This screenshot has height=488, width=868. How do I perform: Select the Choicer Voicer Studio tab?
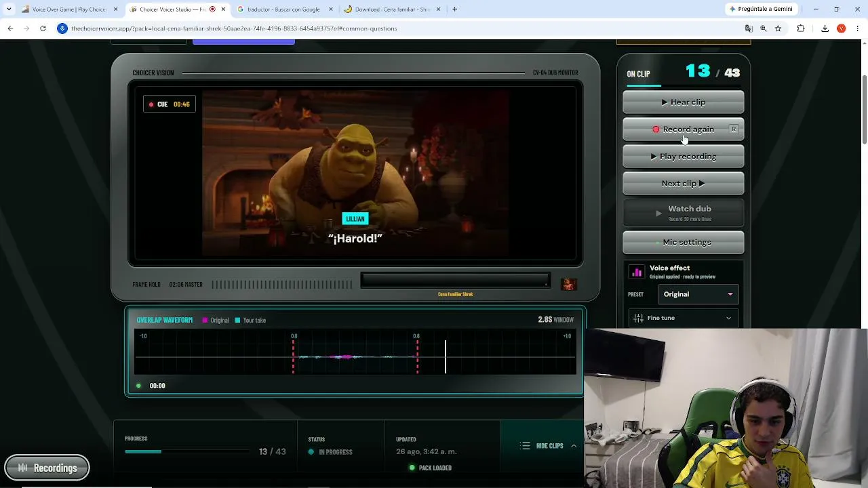(x=178, y=9)
